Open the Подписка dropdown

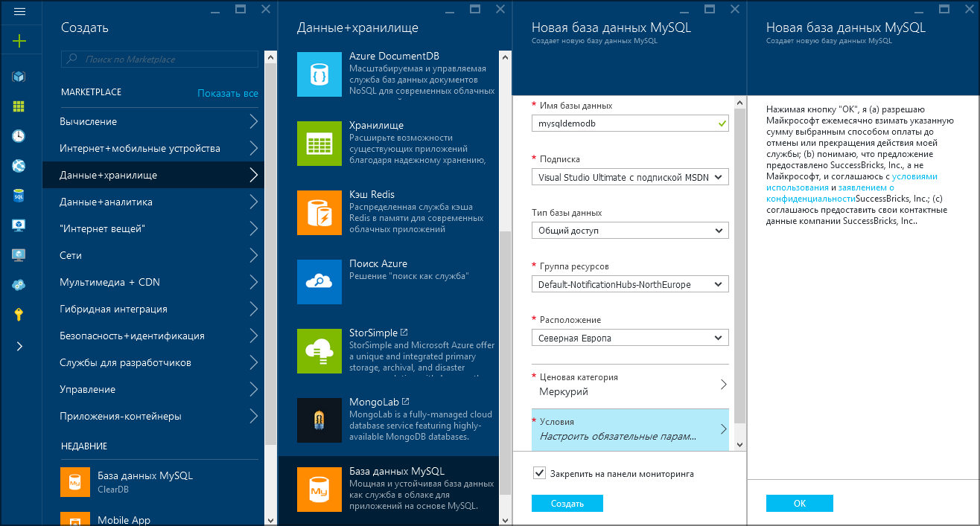(630, 176)
